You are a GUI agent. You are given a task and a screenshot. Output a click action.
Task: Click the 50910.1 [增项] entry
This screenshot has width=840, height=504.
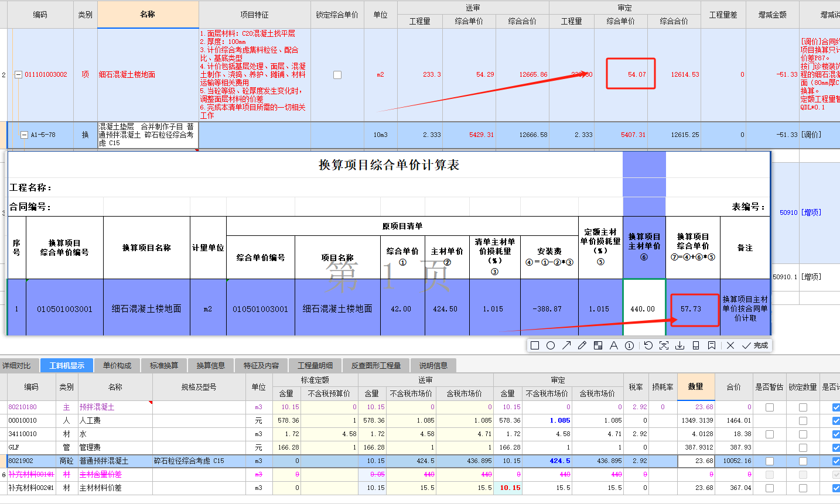click(x=797, y=277)
